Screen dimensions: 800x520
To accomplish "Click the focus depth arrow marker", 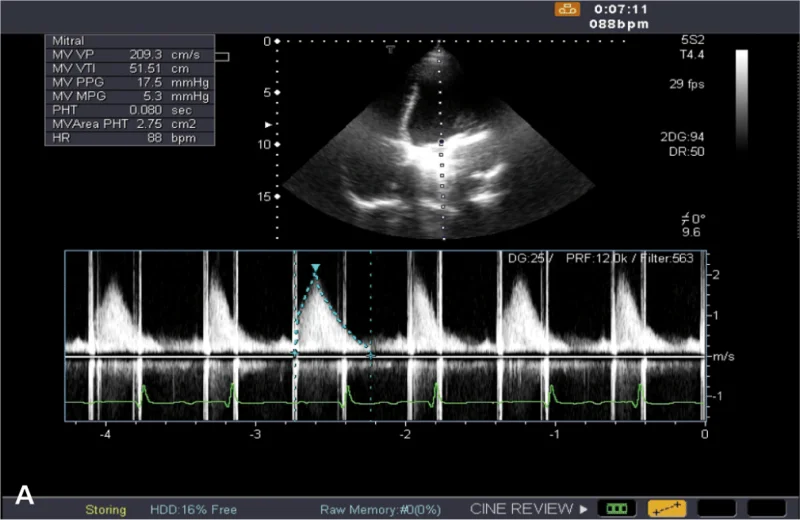I will [x=268, y=125].
